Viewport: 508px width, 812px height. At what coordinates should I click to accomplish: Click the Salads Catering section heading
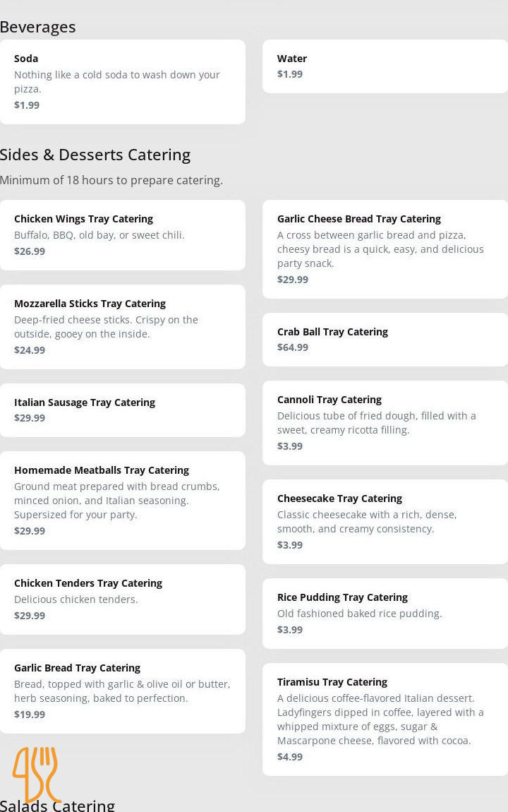[57, 805]
